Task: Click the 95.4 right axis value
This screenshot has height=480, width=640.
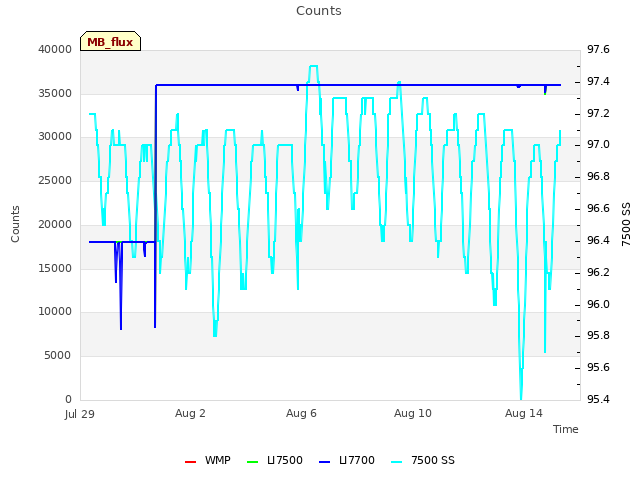Action: point(598,399)
